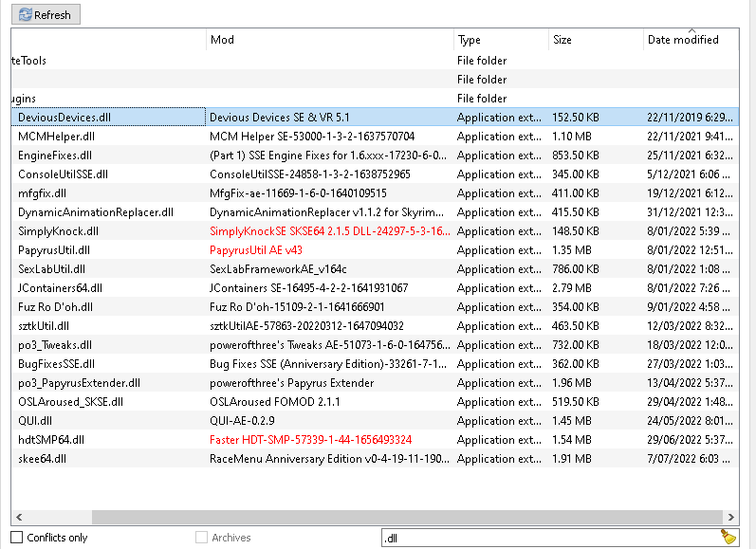The height and width of the screenshot is (549, 756).
Task: Click the broom clear-filter icon
Action: 728,537
